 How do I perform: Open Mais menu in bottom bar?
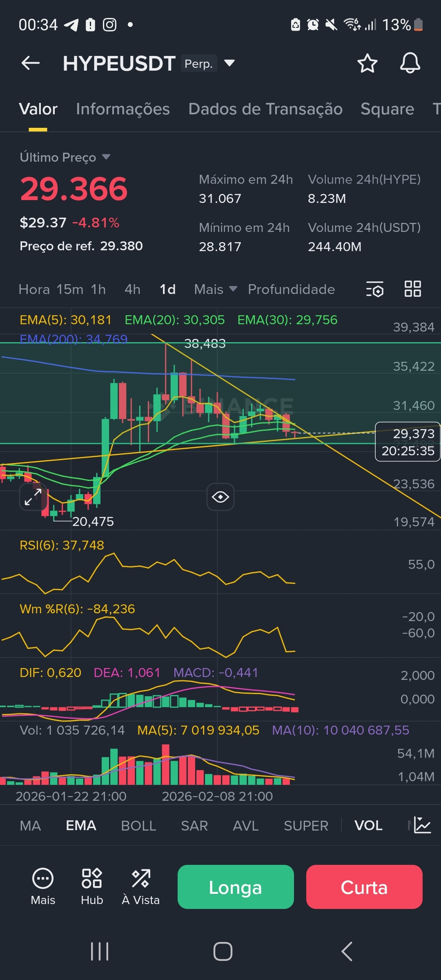pos(43,886)
